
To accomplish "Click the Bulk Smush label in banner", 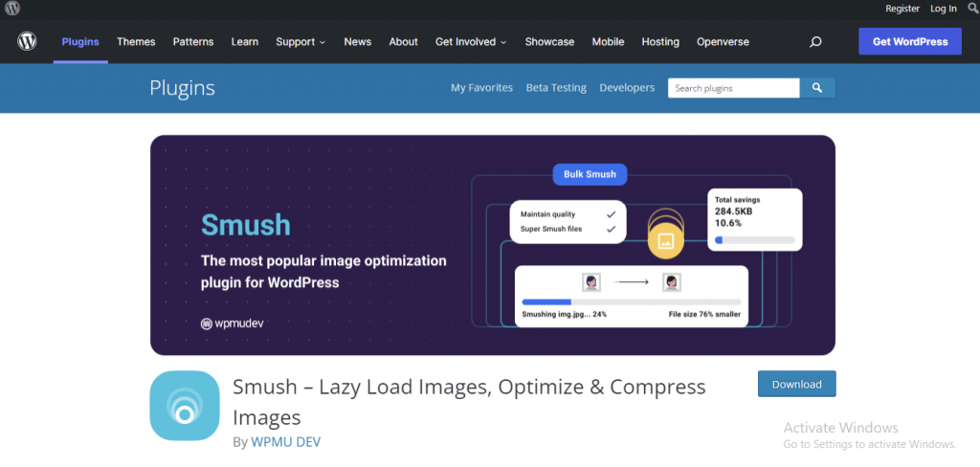I will (590, 174).
